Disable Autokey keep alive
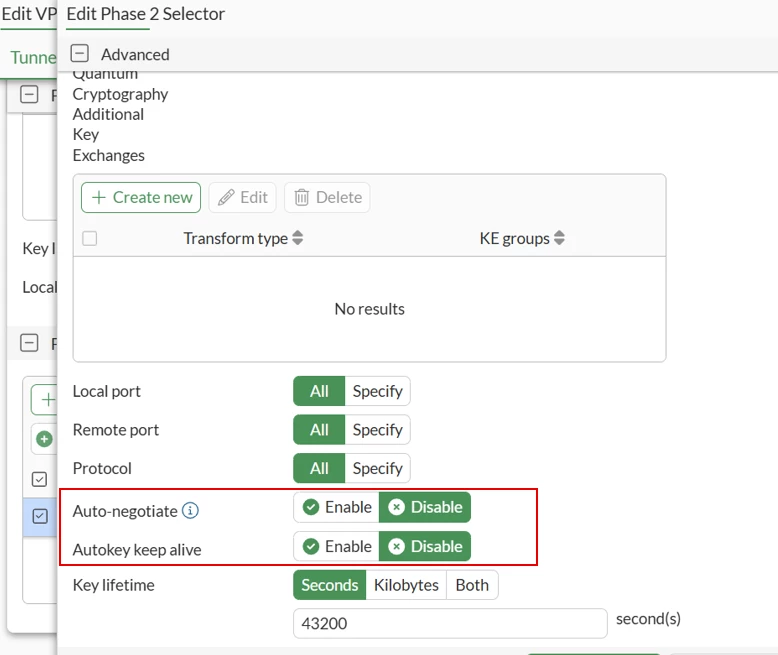 click(x=425, y=546)
